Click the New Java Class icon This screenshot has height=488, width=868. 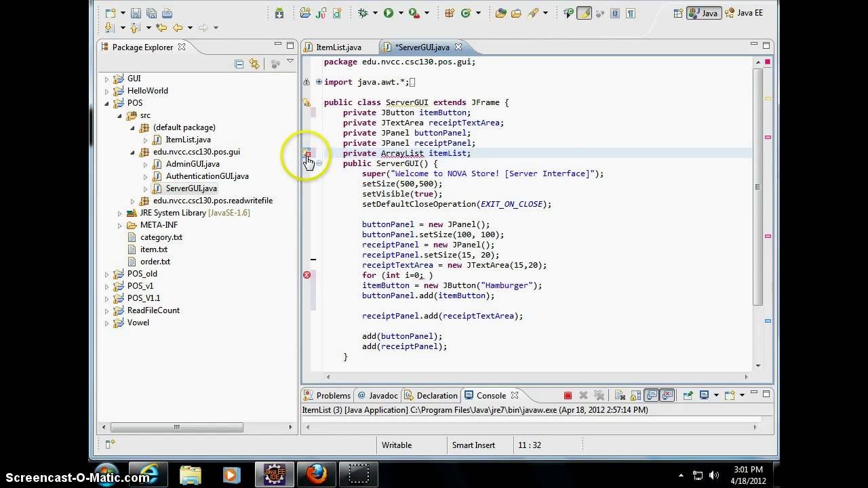465,13
